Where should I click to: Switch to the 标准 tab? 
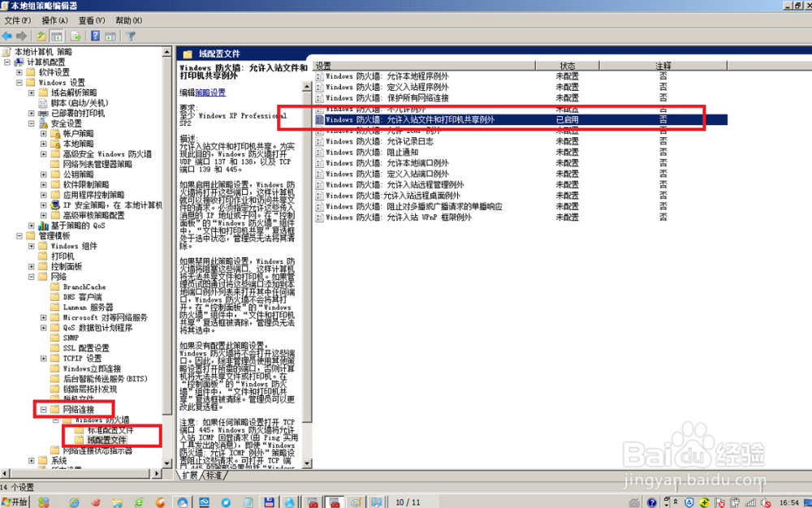coord(214,475)
